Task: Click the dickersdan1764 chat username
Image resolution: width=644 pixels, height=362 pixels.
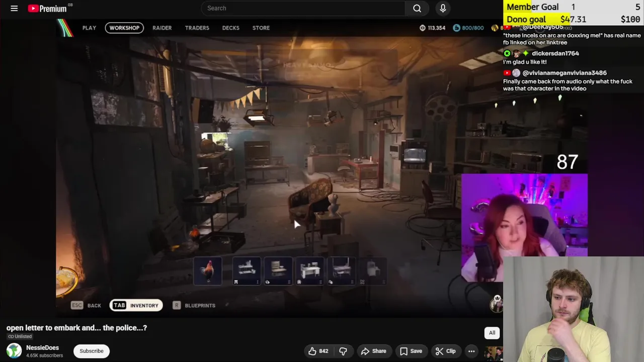Action: [555, 53]
